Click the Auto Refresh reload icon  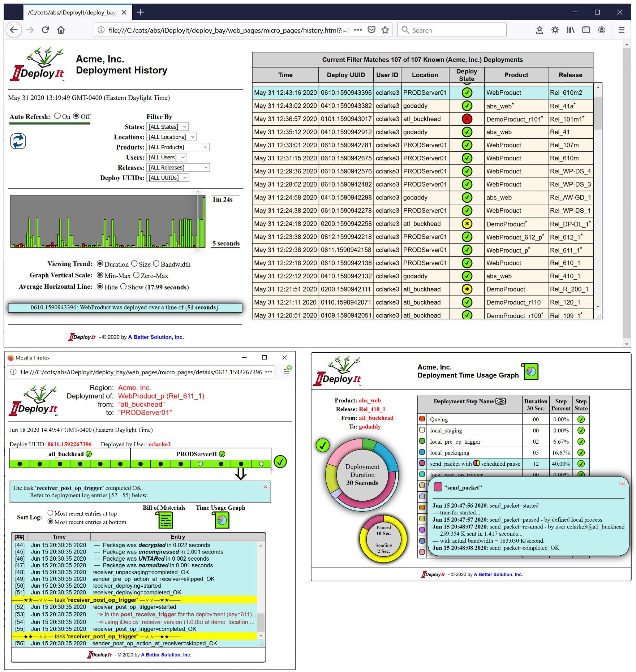[19, 142]
